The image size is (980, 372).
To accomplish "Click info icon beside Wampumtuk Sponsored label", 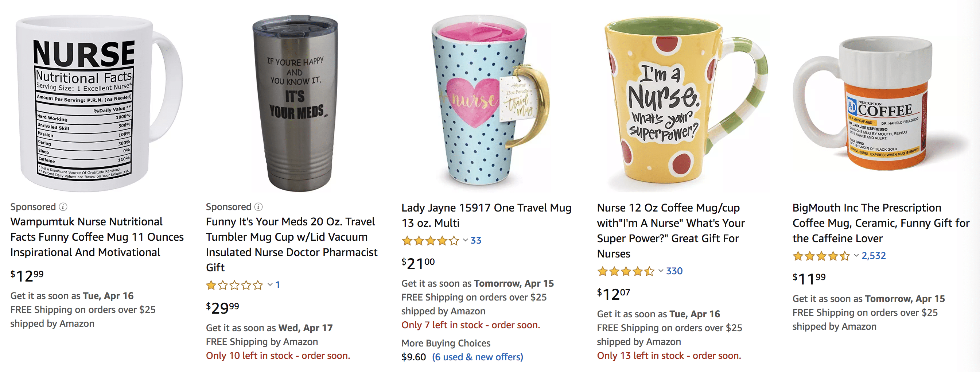I will tap(63, 206).
